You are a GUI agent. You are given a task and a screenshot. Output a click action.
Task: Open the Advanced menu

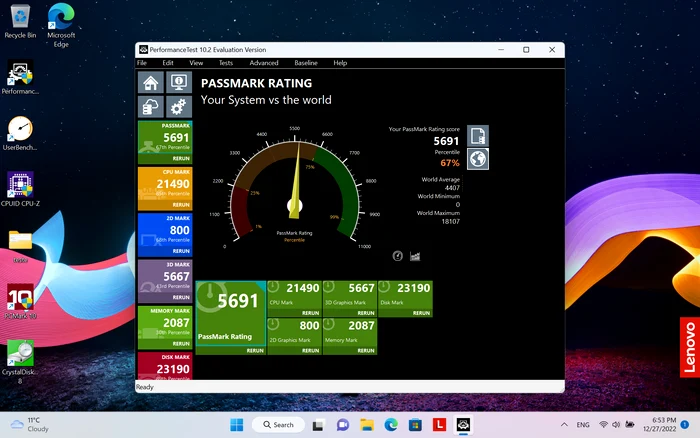[x=264, y=63]
